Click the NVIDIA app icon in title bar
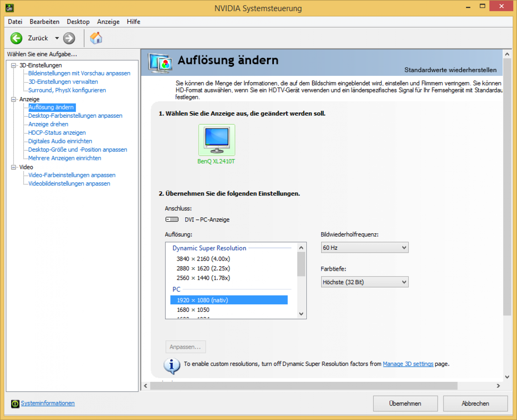 (x=9, y=8)
